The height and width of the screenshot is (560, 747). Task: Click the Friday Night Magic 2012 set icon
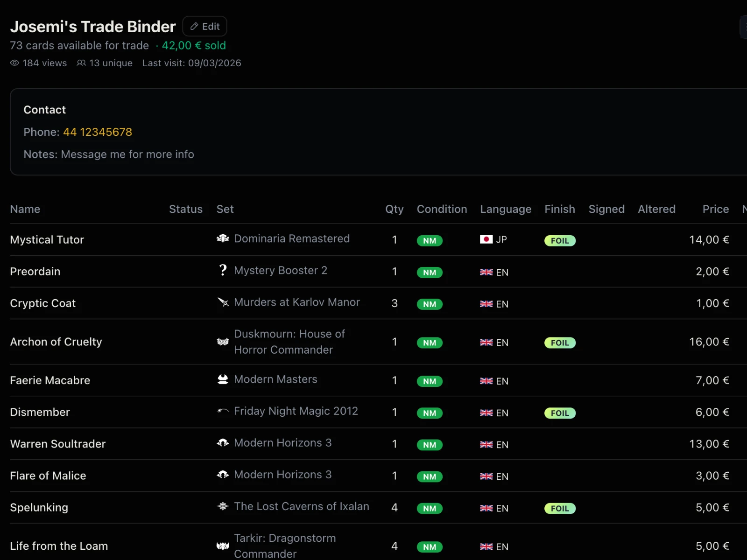pos(223,411)
